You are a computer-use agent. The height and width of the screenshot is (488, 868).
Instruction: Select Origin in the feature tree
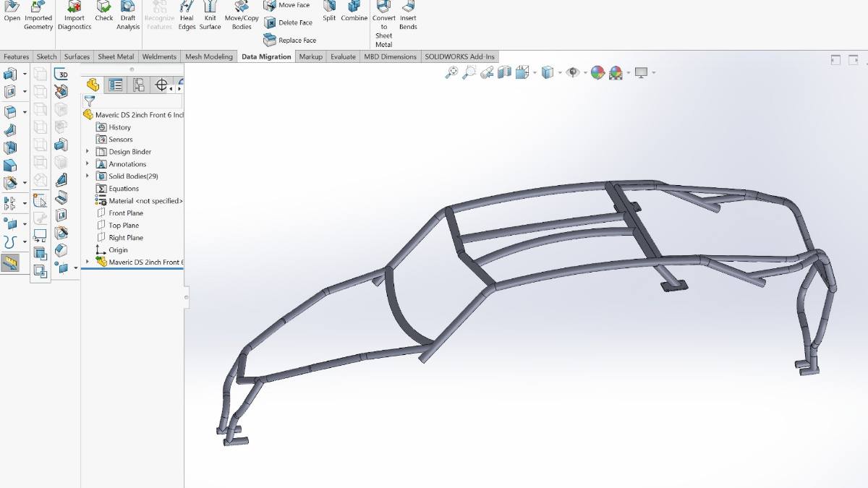click(112, 250)
